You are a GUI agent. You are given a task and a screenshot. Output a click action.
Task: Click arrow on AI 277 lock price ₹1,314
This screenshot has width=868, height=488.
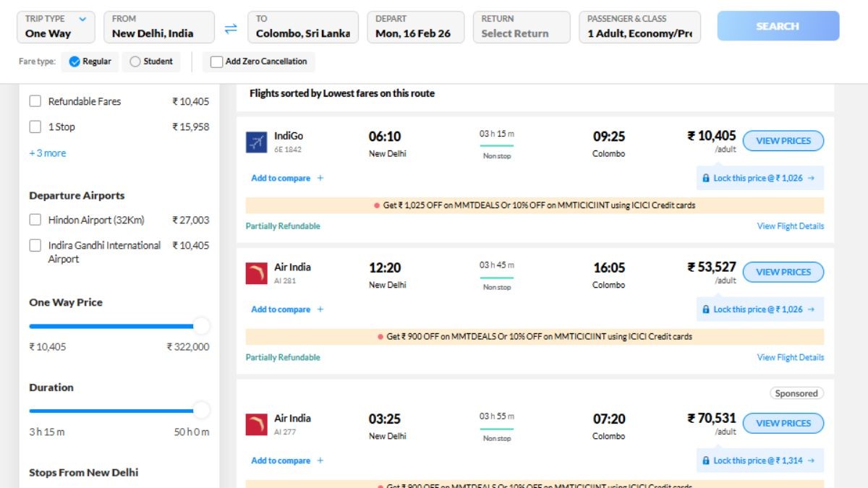(x=811, y=461)
